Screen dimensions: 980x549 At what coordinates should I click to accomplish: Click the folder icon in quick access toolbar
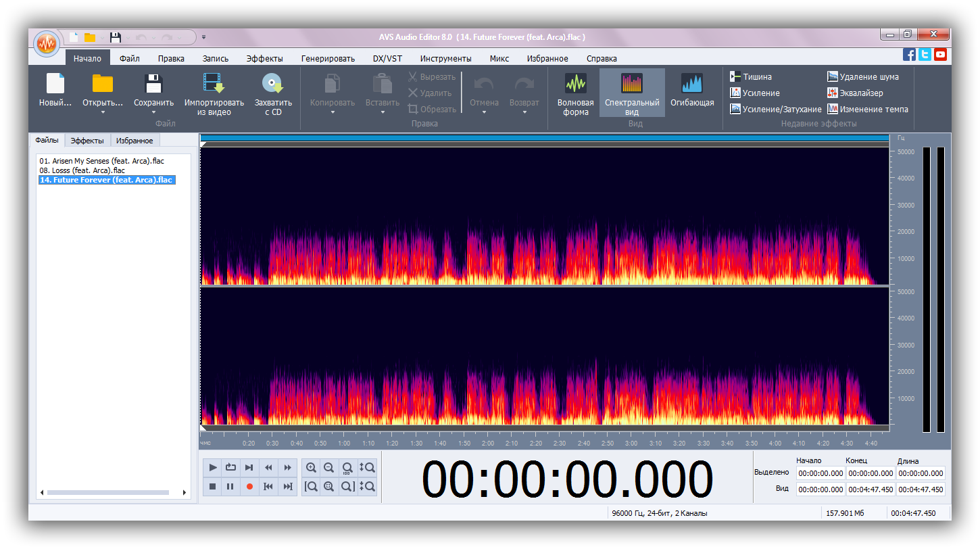[x=90, y=37]
